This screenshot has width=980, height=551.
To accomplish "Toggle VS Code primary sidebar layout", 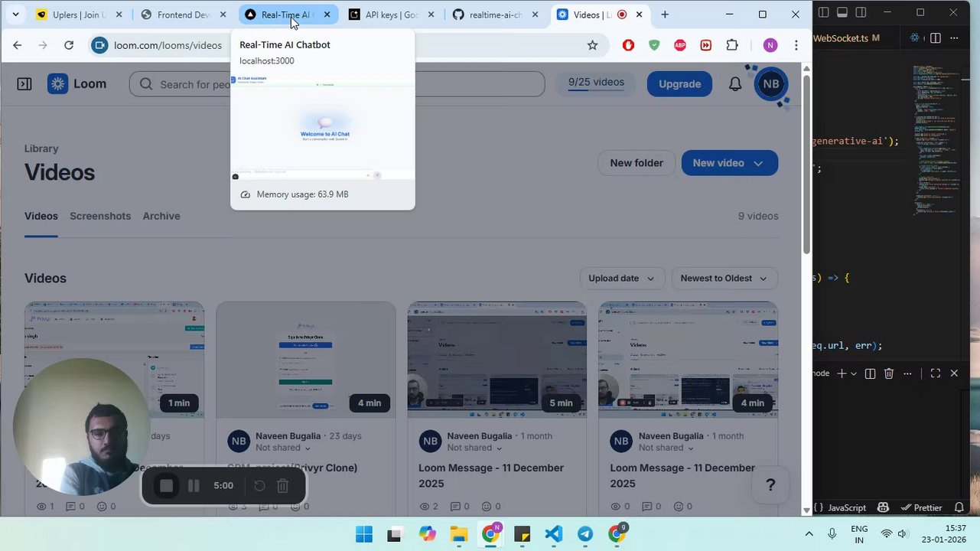I will (x=823, y=12).
